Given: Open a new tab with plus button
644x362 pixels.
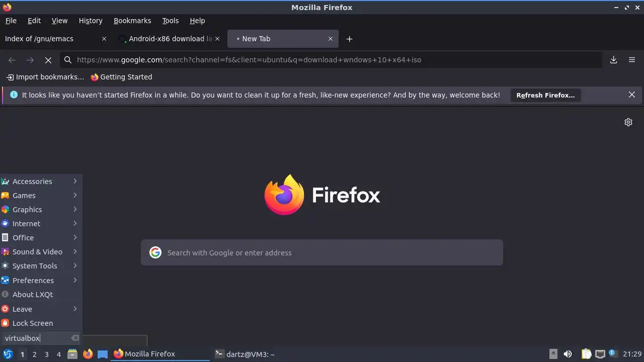Looking at the screenshot, I should coord(349,39).
